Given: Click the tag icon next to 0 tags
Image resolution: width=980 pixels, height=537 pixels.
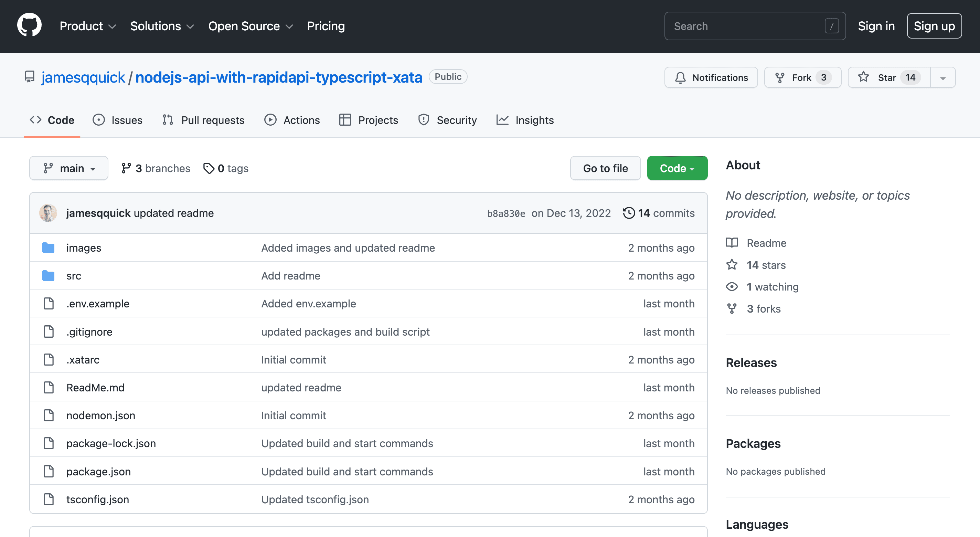Looking at the screenshot, I should tap(209, 168).
